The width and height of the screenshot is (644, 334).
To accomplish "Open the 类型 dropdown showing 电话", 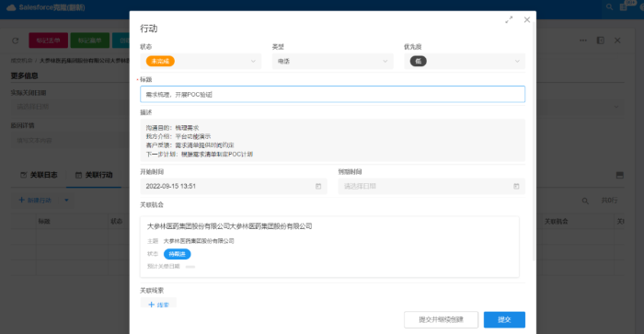I will (332, 62).
